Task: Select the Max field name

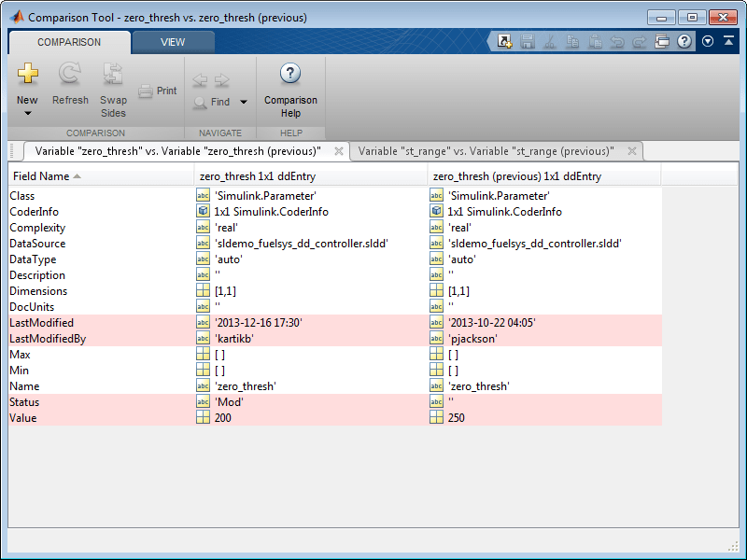Action: click(20, 355)
